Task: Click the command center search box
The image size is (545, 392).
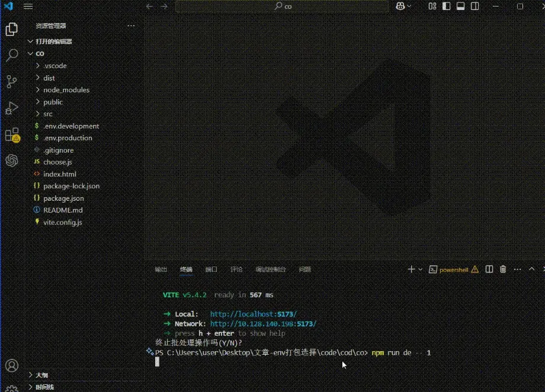Action: click(x=282, y=7)
